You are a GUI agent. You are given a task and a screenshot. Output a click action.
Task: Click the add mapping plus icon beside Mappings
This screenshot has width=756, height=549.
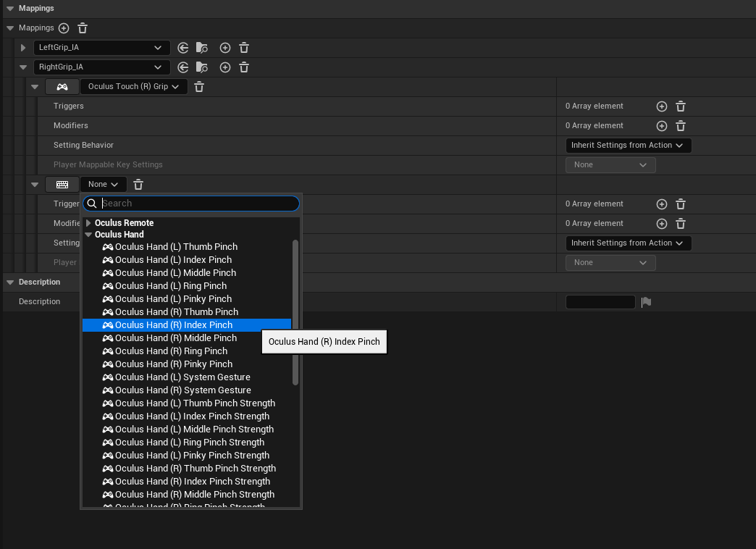point(64,28)
